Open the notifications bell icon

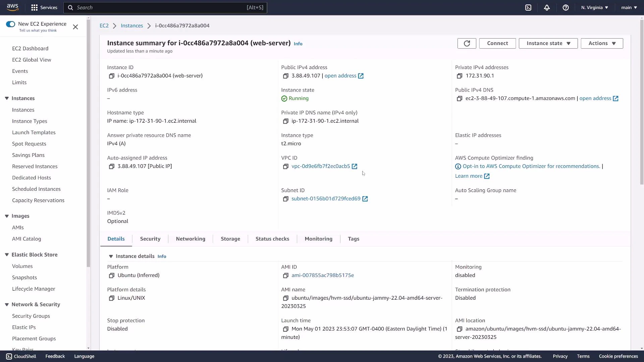[x=547, y=7]
